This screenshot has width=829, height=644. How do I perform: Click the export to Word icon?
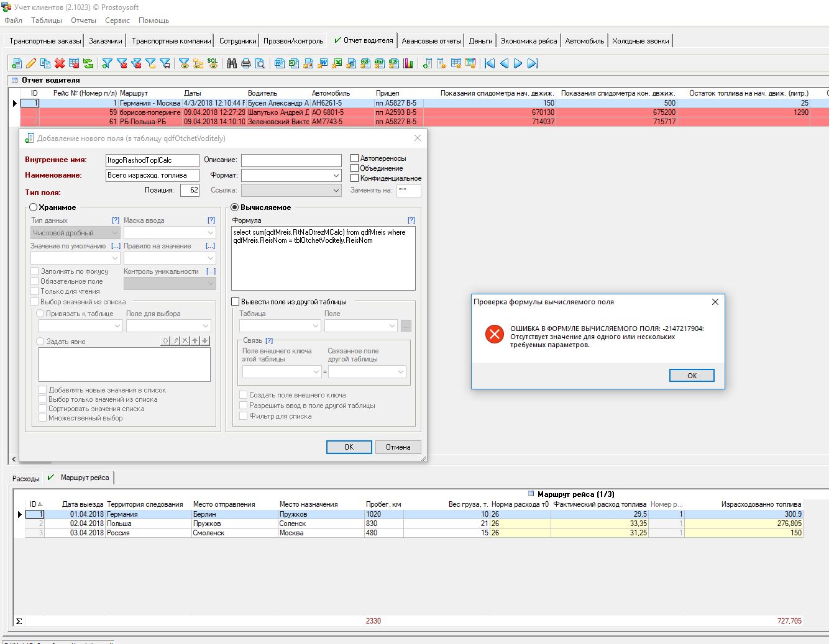[280, 63]
